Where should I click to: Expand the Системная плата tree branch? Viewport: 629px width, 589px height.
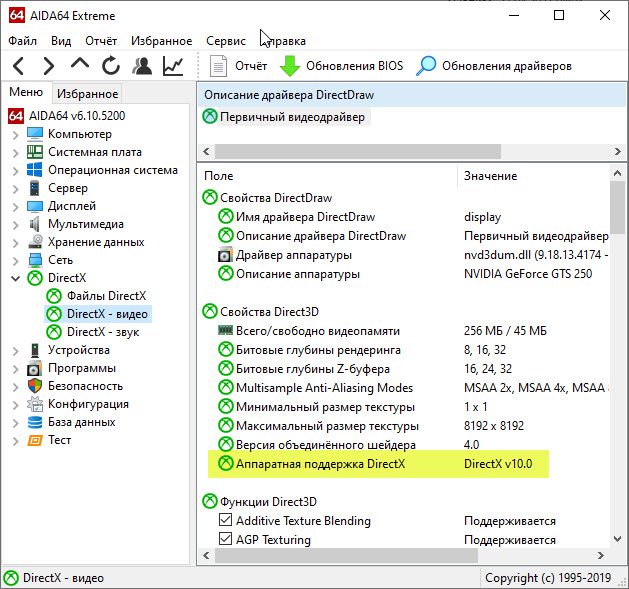click(15, 153)
